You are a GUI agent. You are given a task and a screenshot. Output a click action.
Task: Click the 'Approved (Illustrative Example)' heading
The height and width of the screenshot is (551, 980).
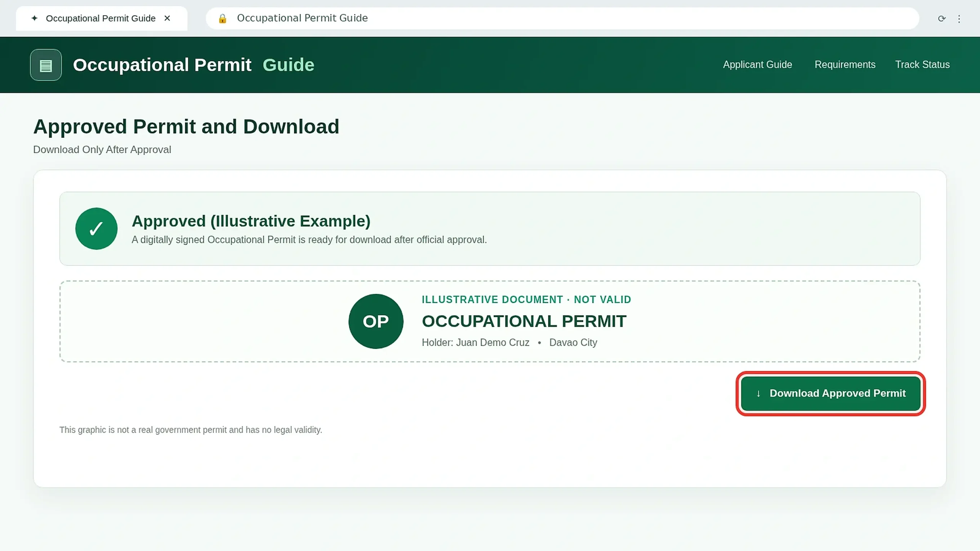coord(251,221)
